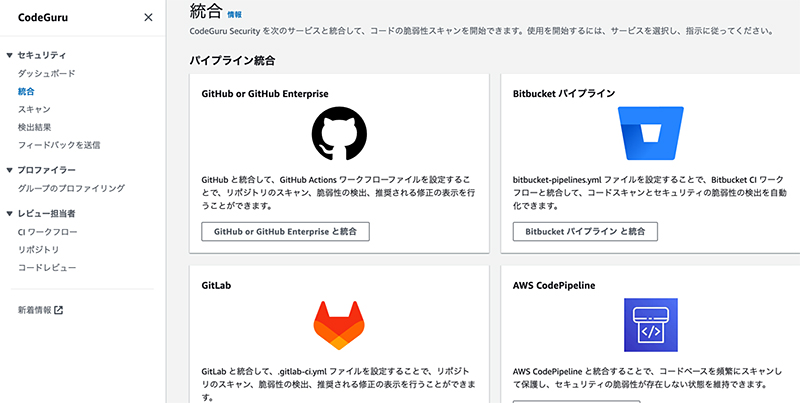
Task: Click the external link icon beside 新着情報
Action: tap(59, 310)
